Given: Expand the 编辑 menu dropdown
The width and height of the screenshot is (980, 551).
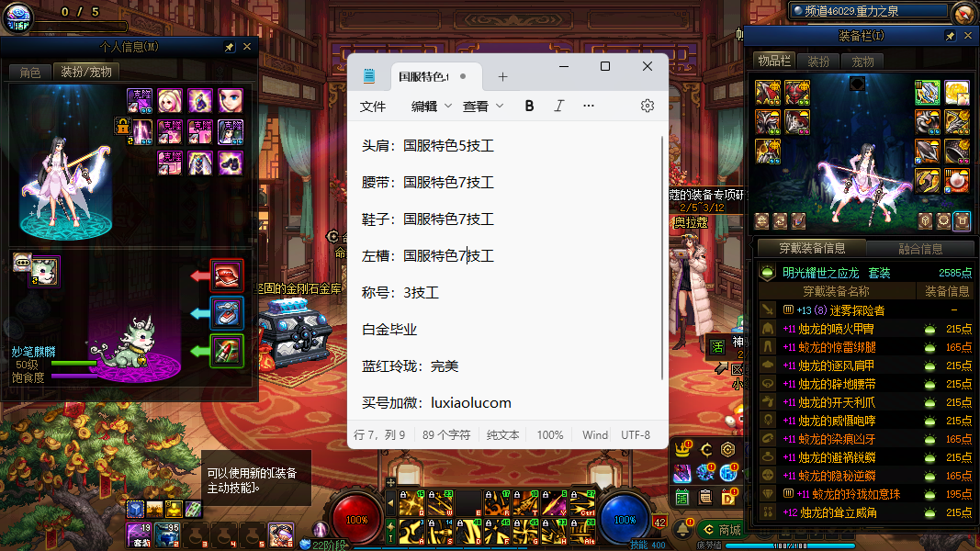Looking at the screenshot, I should pos(432,106).
